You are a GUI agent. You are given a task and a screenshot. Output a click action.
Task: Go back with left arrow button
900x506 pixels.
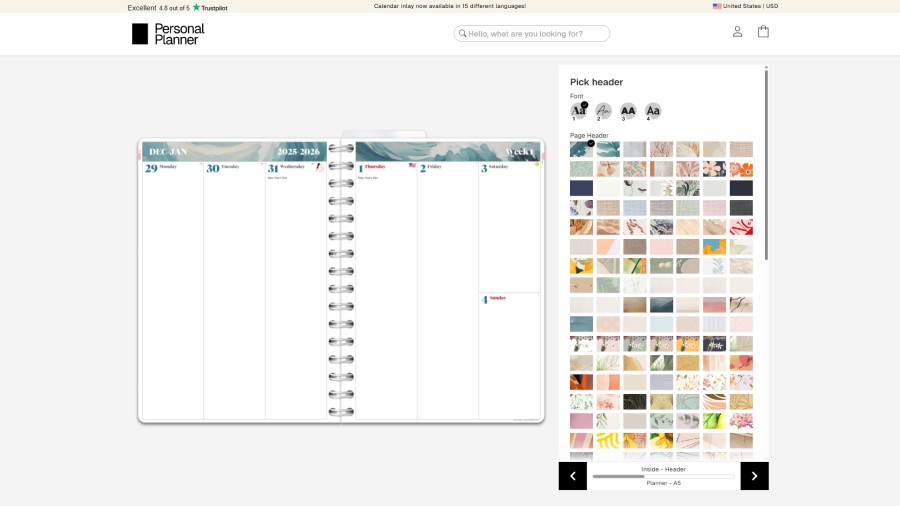point(572,476)
